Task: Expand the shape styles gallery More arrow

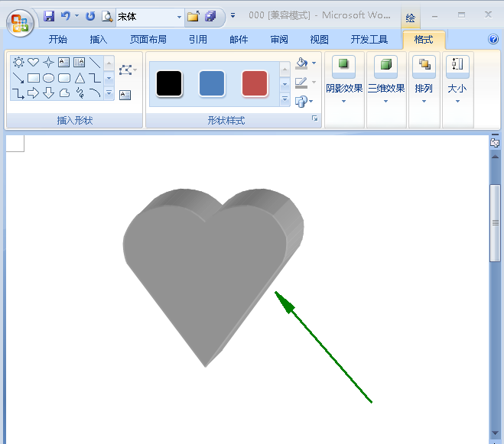Action: point(285,99)
